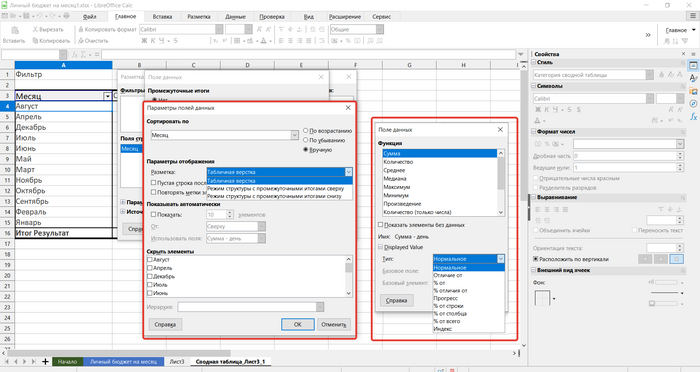The image size is (700, 372).
Task: Click the Bold (Ж) icon in the sidebar Символы section
Action: [538, 109]
